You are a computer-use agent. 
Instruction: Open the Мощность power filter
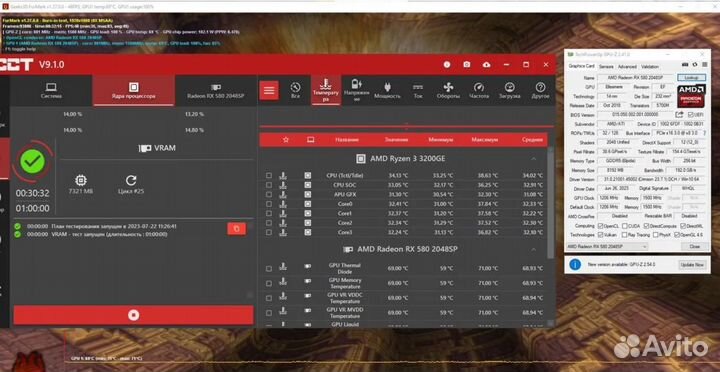tap(387, 90)
